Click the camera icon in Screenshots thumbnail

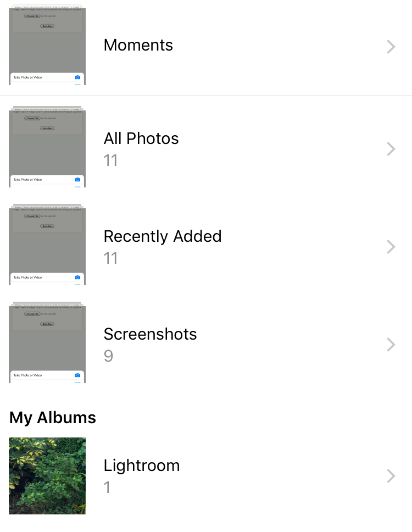coord(77,375)
